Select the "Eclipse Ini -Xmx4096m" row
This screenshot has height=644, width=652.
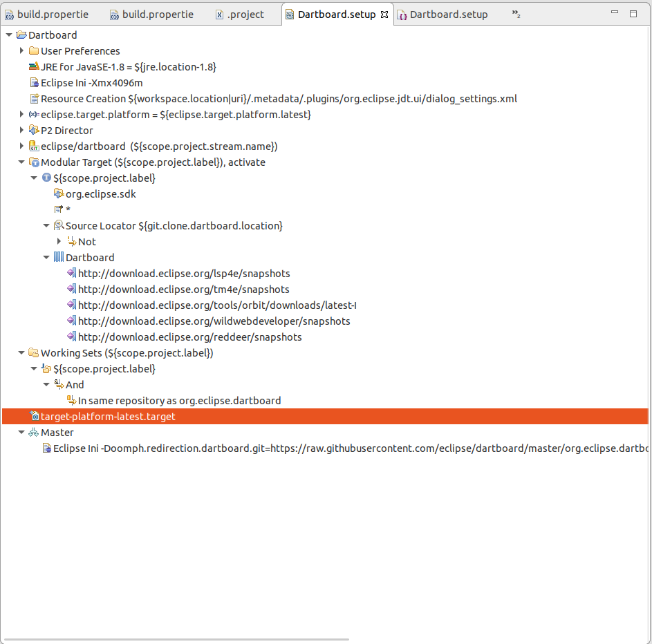pyautogui.click(x=92, y=83)
